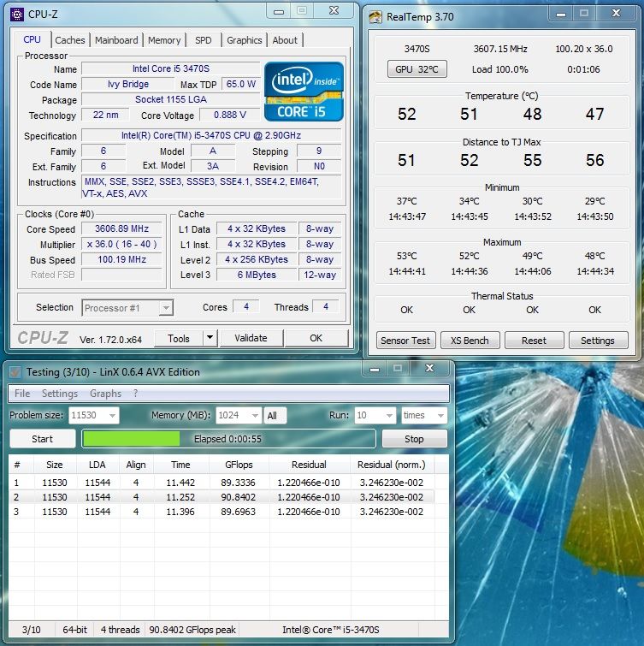Switch to the CPU tab in CPU-Z

32,39
